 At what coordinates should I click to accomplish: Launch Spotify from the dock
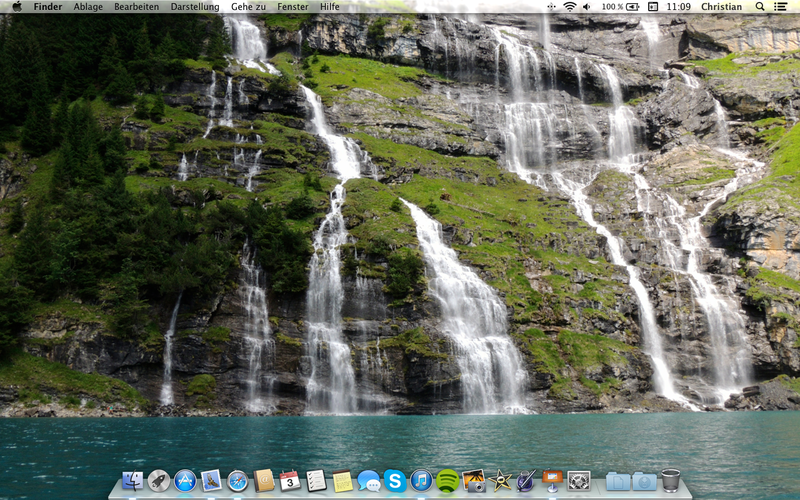tap(447, 481)
